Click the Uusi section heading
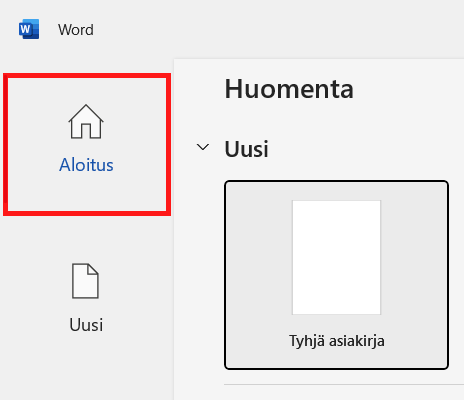Screen dimensions: 464x400 [x=246, y=149]
